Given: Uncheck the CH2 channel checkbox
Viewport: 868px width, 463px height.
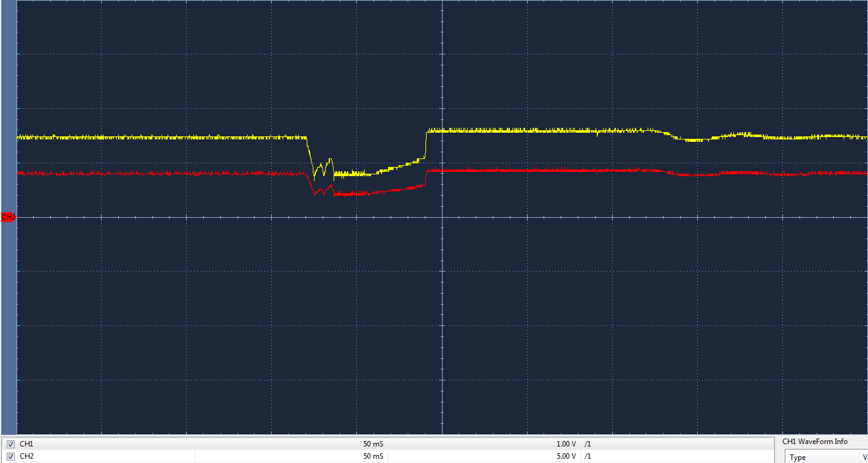Looking at the screenshot, I should (10, 456).
